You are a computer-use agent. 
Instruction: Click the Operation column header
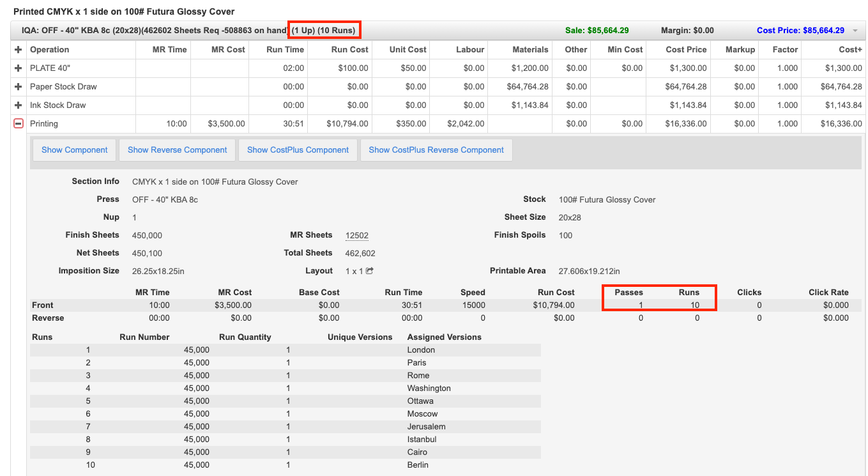50,50
